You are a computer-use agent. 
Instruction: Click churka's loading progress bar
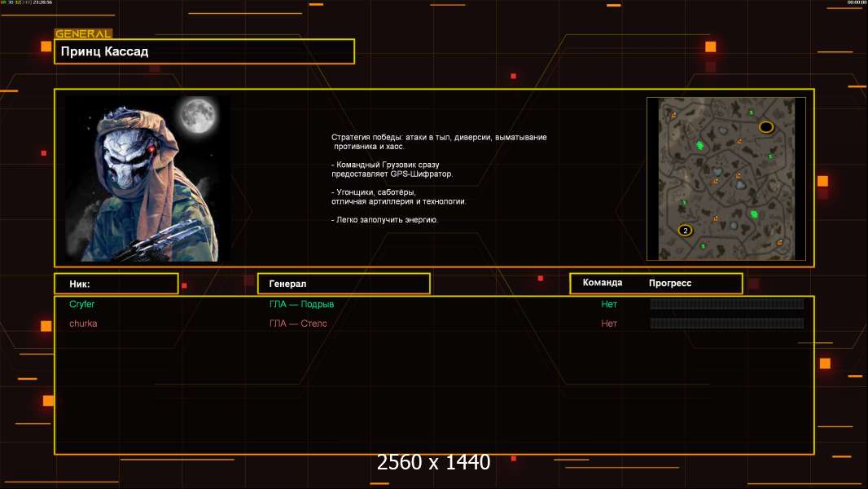727,324
